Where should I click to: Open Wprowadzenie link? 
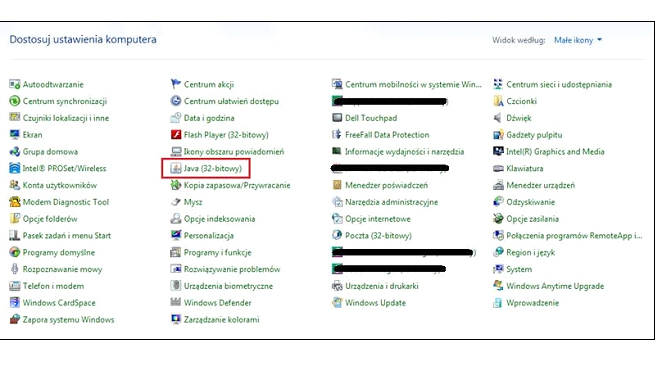click(533, 303)
